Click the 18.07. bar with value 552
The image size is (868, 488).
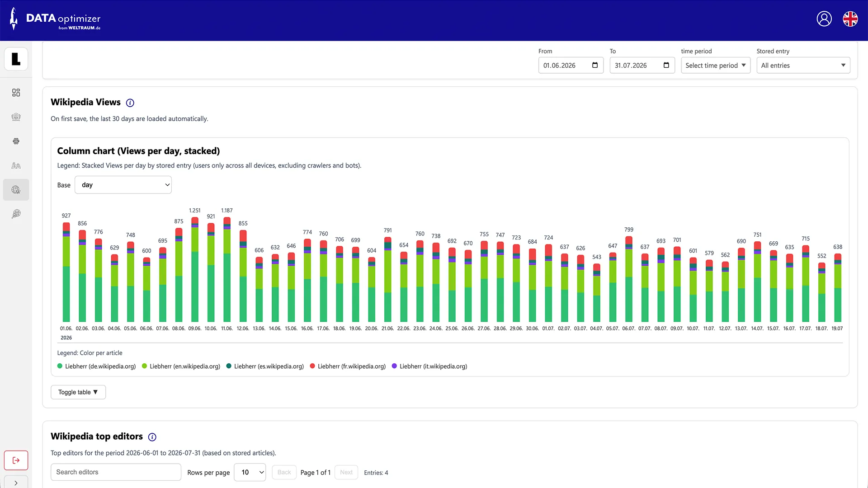click(822, 292)
